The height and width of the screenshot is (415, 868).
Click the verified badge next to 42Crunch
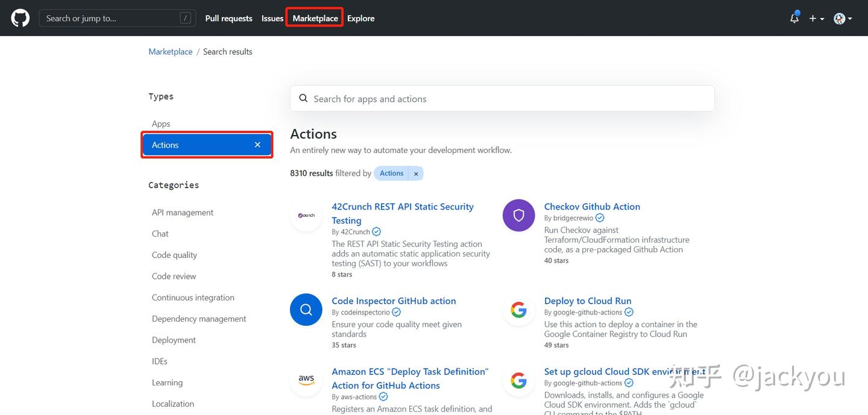(x=376, y=231)
